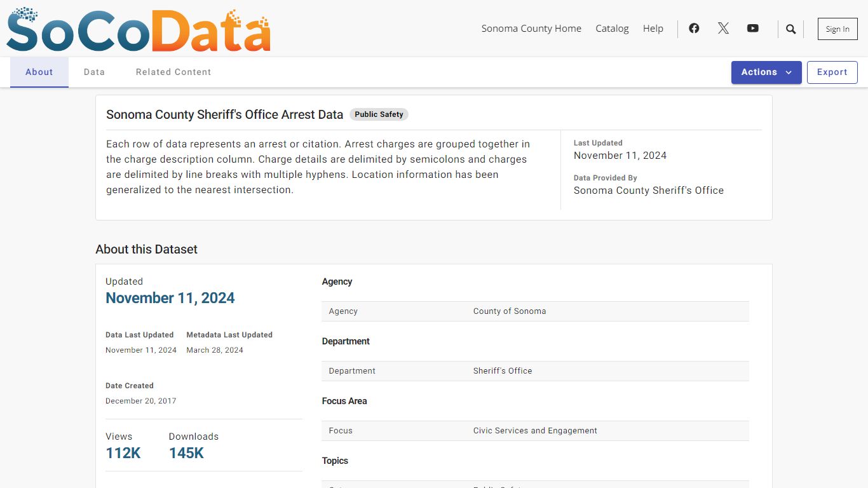Select the 'About this Dataset' heading
Viewport: 868px width, 488px height.
click(146, 249)
